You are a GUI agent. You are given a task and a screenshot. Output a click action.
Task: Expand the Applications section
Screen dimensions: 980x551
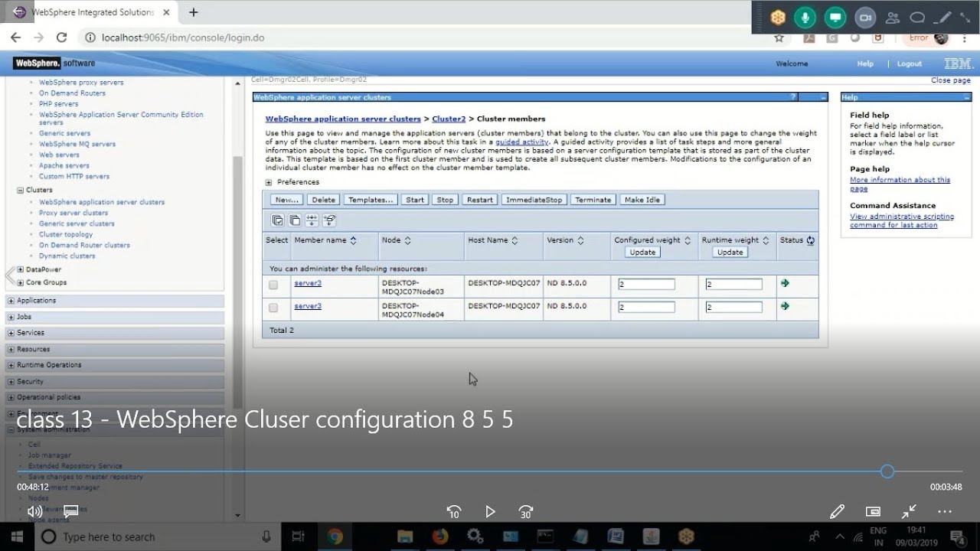point(11,301)
